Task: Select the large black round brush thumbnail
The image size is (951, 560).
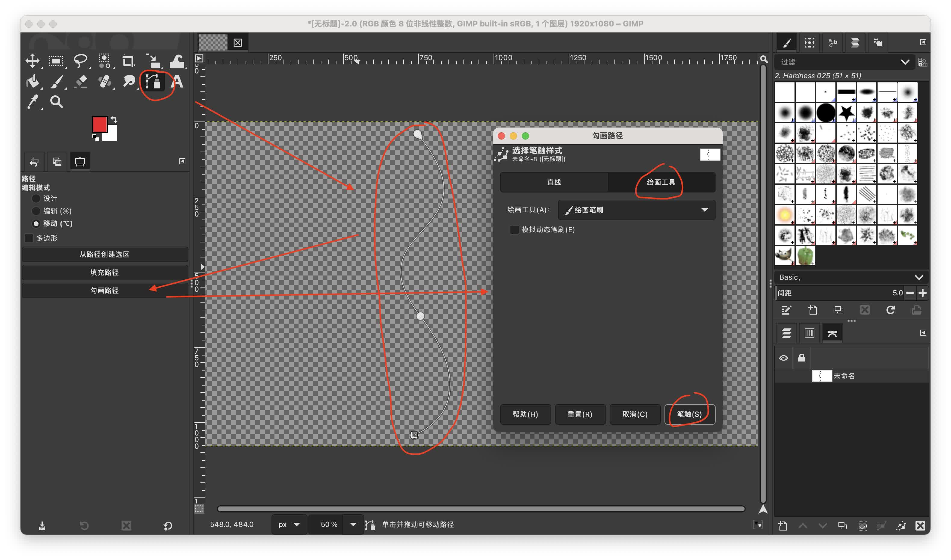Action: tap(826, 112)
